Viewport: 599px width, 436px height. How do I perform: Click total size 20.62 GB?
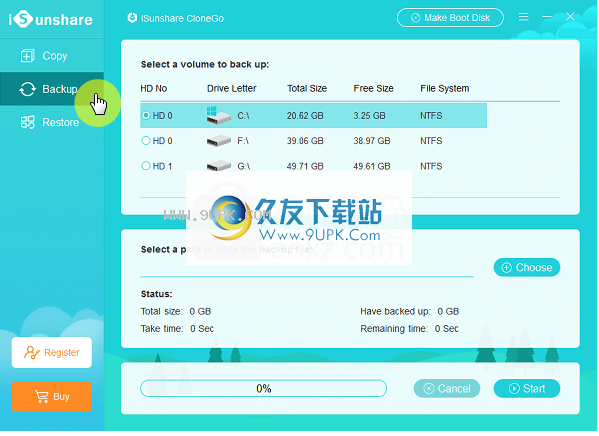coord(305,115)
